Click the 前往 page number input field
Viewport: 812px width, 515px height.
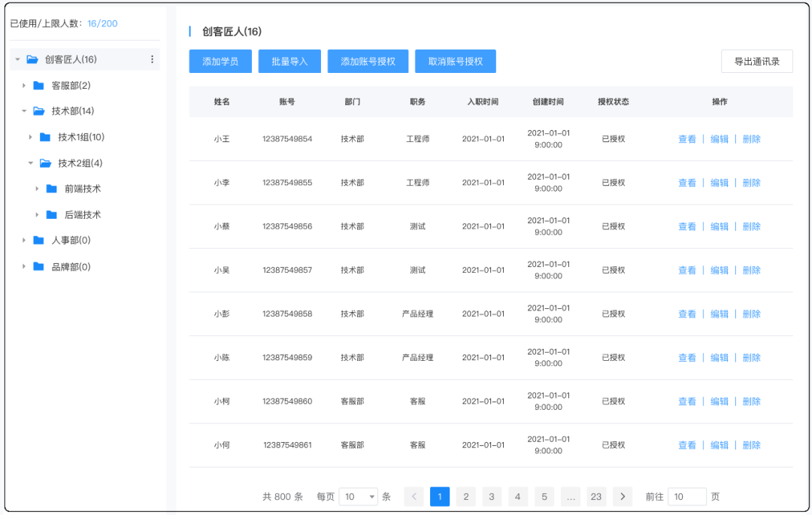(x=687, y=496)
